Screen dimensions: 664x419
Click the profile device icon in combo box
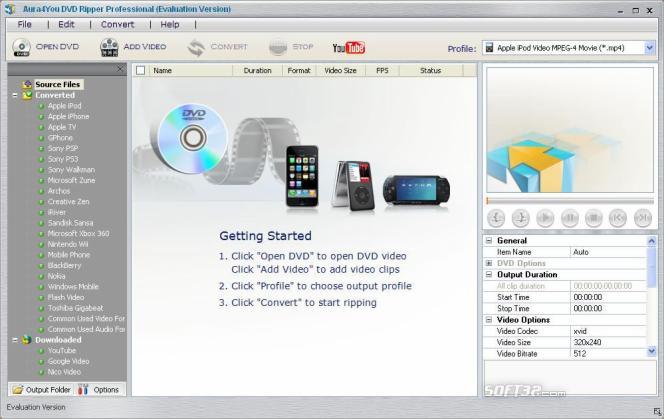(489, 47)
